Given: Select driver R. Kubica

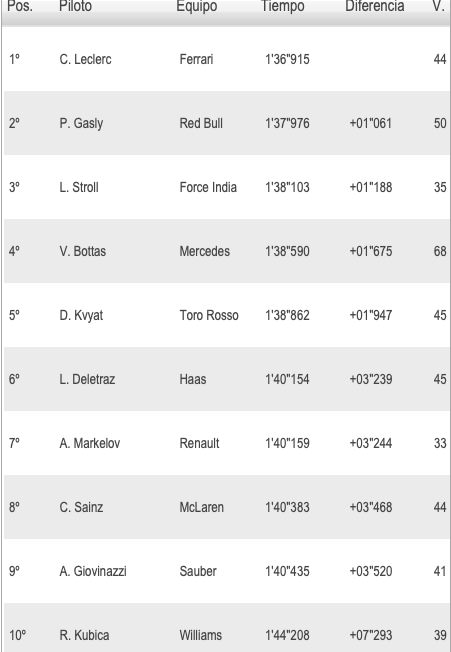Looking at the screenshot, I should [x=84, y=636].
